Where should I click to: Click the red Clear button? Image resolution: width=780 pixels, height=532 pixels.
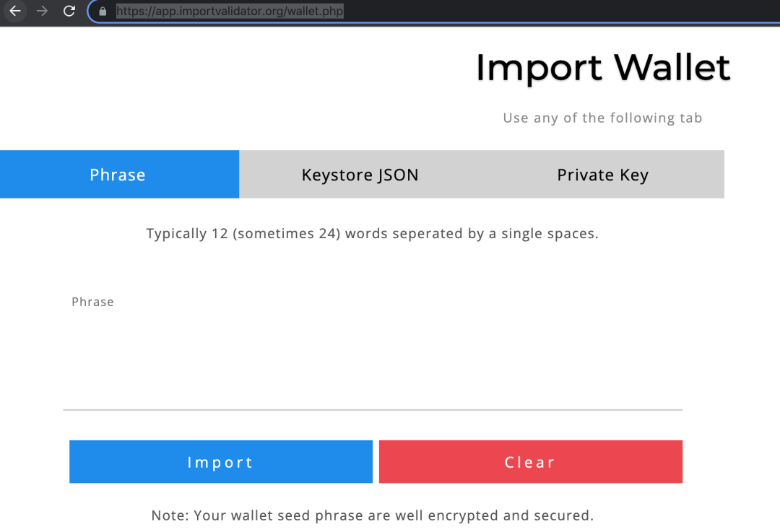(531, 461)
